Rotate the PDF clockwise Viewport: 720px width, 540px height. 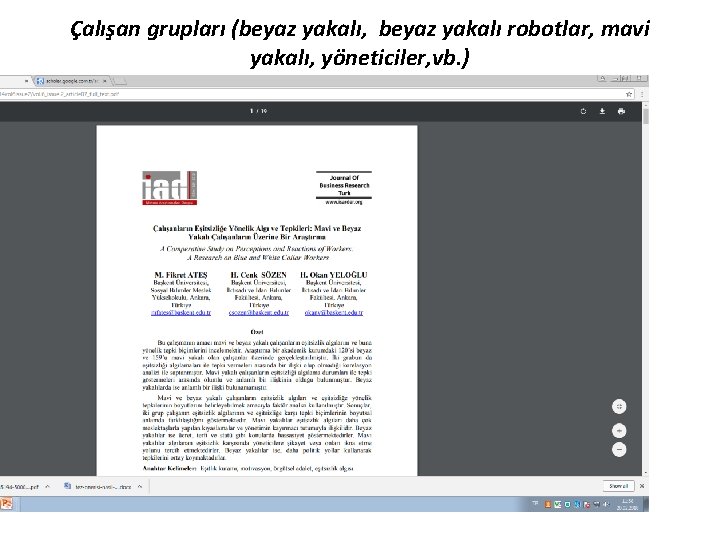pos(583,111)
